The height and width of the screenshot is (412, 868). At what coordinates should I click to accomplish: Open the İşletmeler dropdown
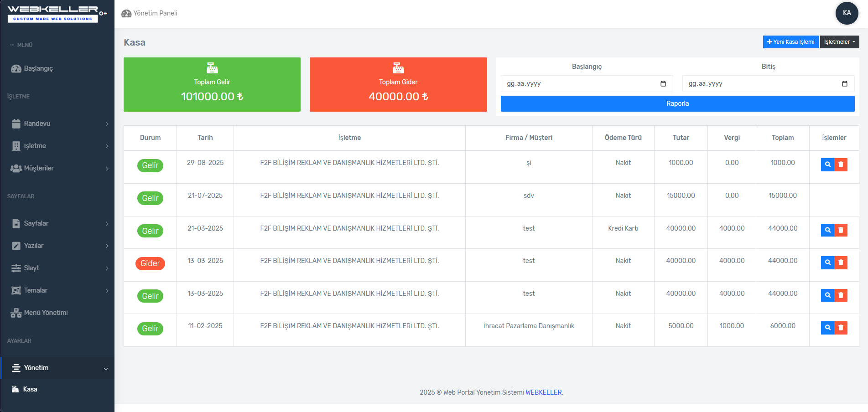[839, 42]
